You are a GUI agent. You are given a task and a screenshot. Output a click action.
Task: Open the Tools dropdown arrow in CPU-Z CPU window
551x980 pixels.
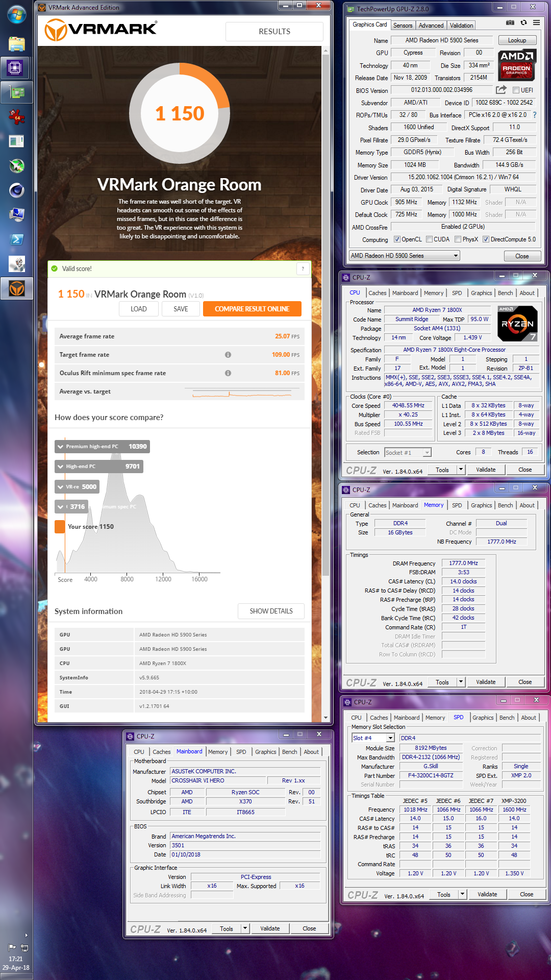pyautogui.click(x=461, y=470)
